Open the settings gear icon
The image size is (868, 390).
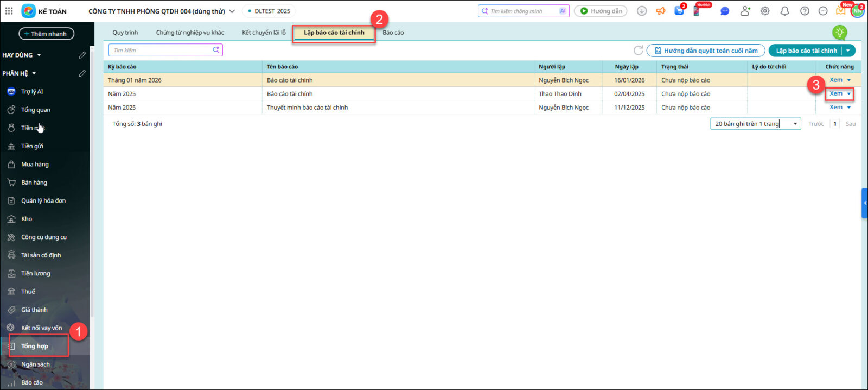coord(765,11)
